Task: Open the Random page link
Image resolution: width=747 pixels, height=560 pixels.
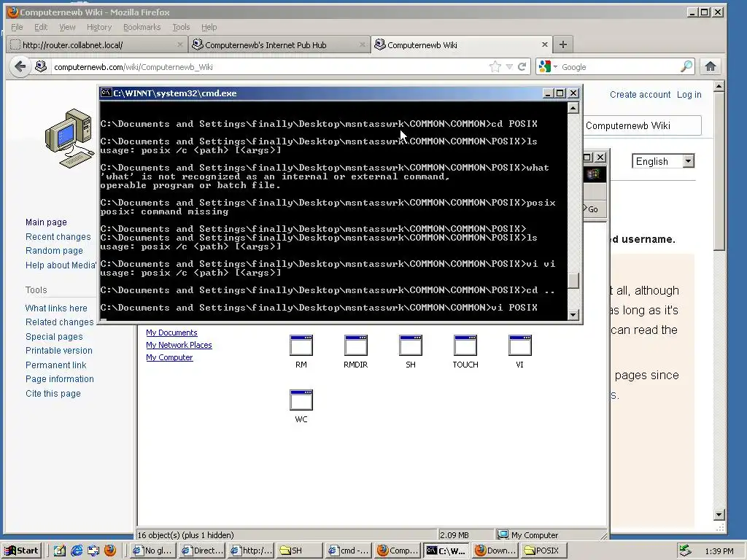Action: point(54,251)
